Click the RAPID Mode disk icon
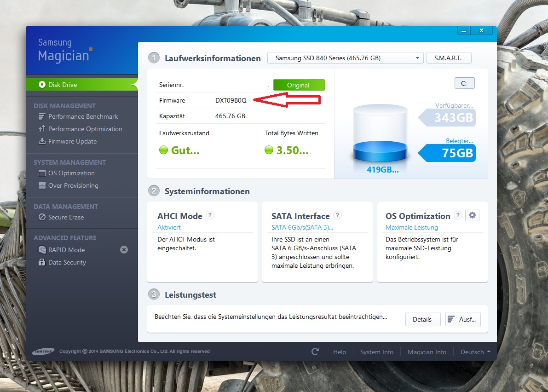 [x=42, y=250]
